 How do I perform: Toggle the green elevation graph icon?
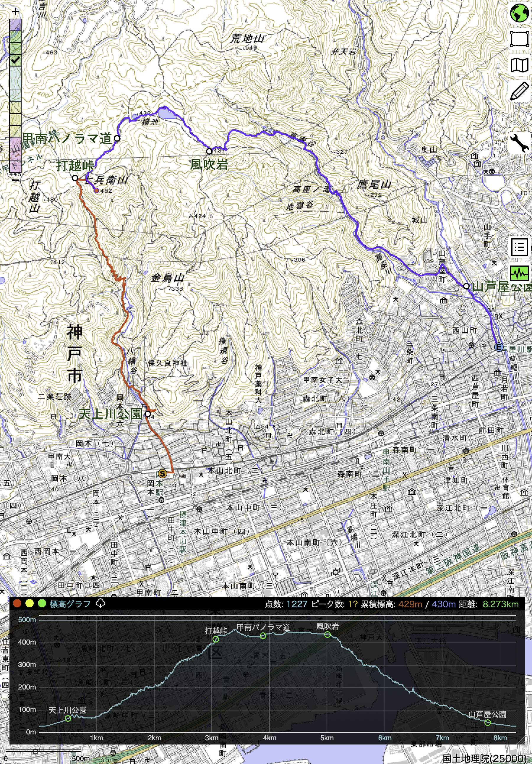pyautogui.click(x=519, y=273)
